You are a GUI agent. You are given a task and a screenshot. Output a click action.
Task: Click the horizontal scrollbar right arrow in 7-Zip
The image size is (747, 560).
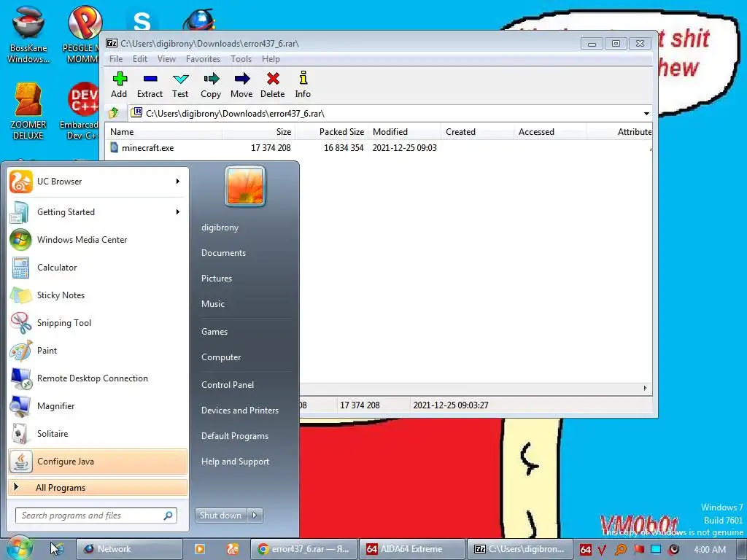pos(645,388)
